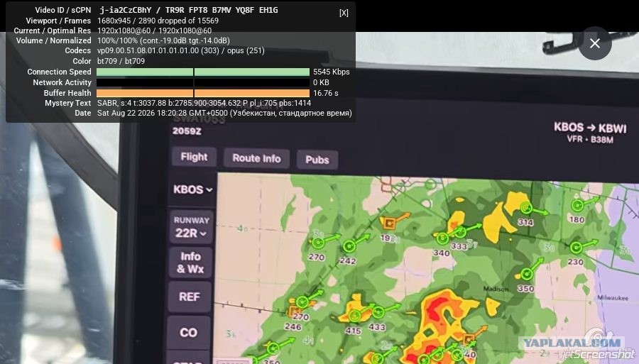The image size is (639, 364).
Task: Click the 5545 Kbps connection speed value
Action: click(x=332, y=72)
